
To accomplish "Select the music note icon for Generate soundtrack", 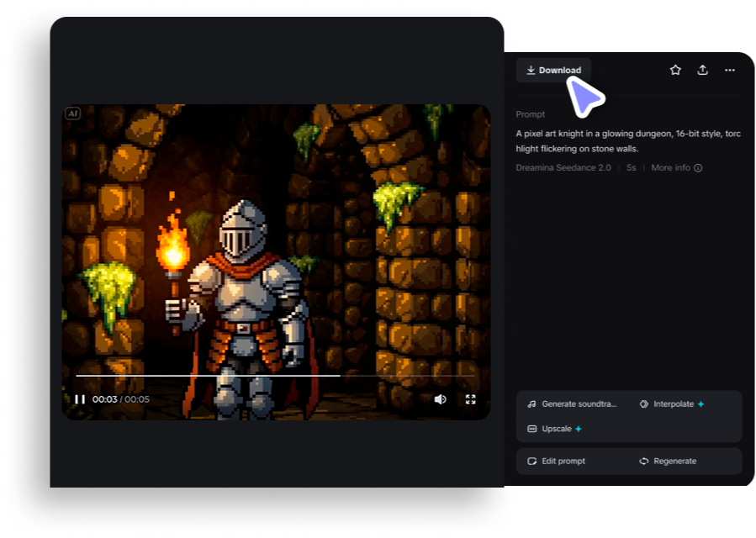I will click(531, 403).
